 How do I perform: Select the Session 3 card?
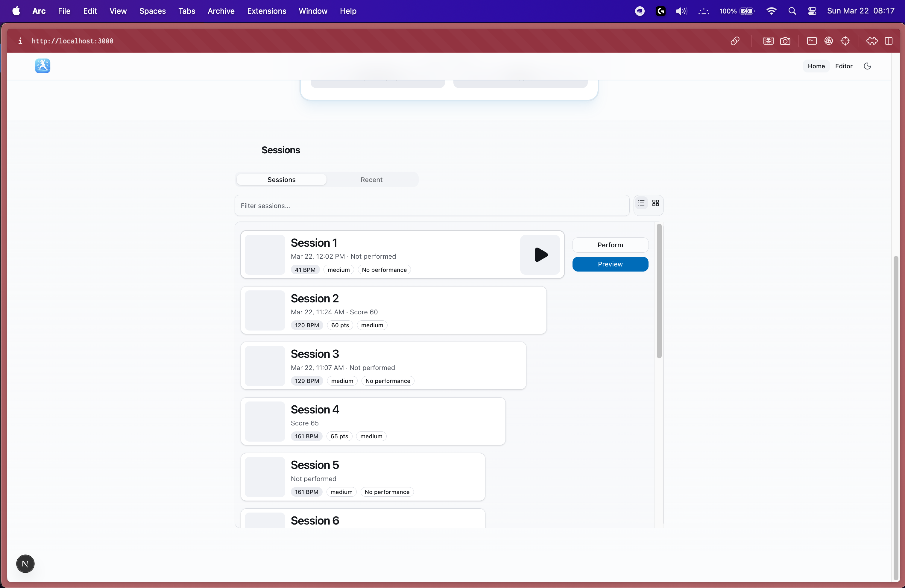click(x=383, y=366)
